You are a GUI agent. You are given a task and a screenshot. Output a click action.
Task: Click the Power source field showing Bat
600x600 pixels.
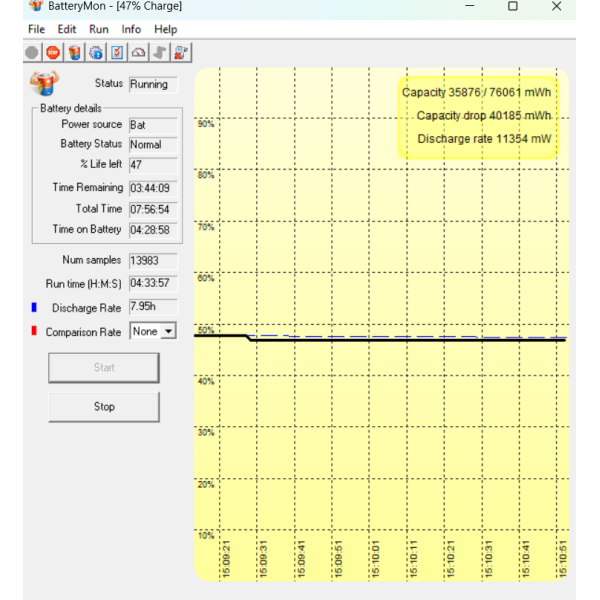[153, 125]
